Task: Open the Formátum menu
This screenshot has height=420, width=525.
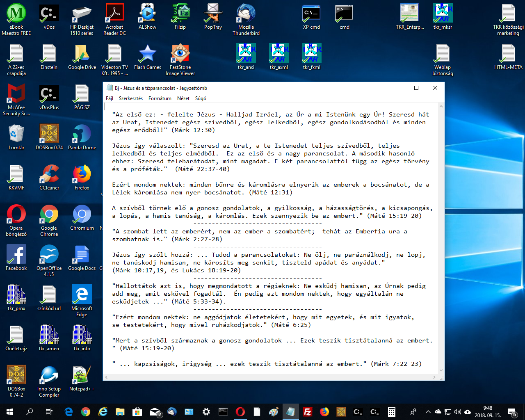Action: 160,98
